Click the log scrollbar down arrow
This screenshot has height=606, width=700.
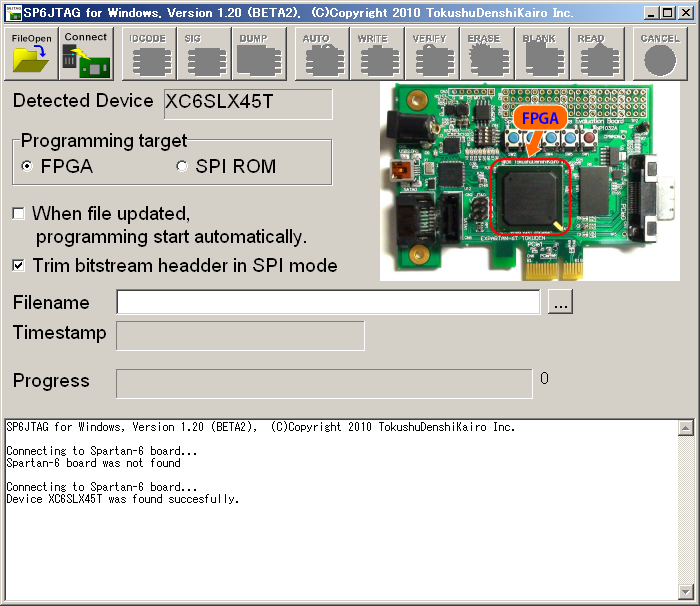coord(685,589)
